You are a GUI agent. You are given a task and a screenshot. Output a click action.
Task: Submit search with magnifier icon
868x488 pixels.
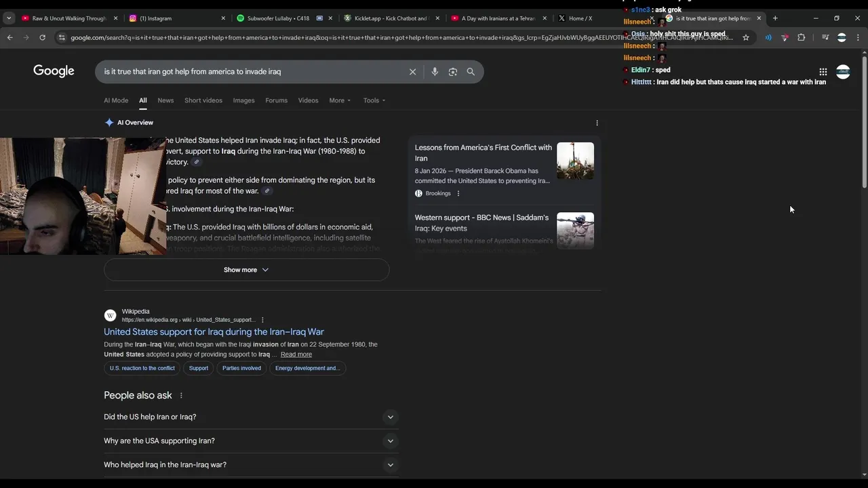pyautogui.click(x=471, y=72)
